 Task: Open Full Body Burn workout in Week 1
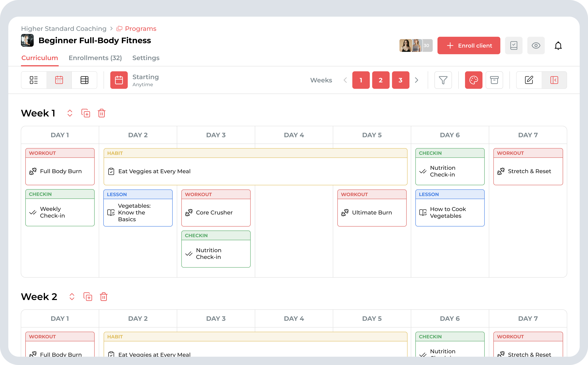coord(60,167)
